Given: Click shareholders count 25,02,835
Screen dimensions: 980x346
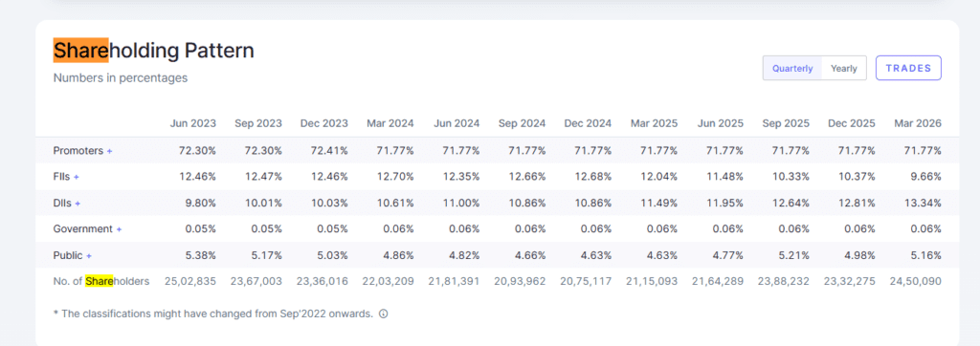Looking at the screenshot, I should coord(190,282).
